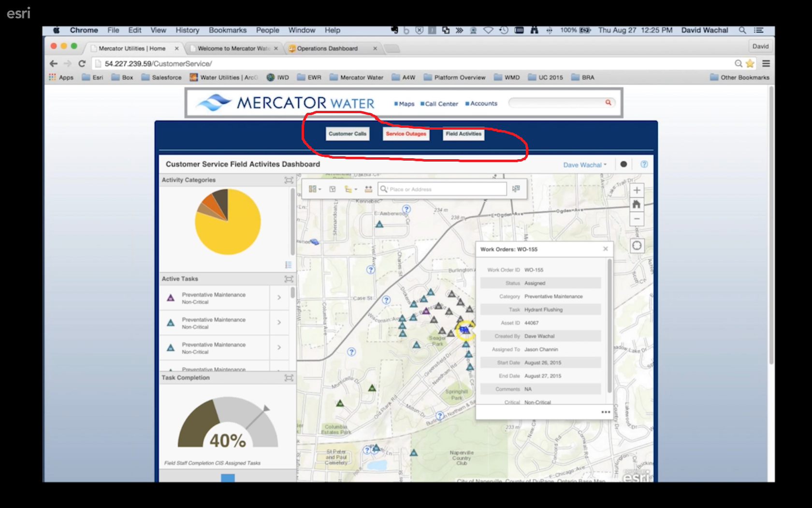Open Chrome's hamburger menu
Viewport: 812px width, 508px height.
pyautogui.click(x=766, y=63)
